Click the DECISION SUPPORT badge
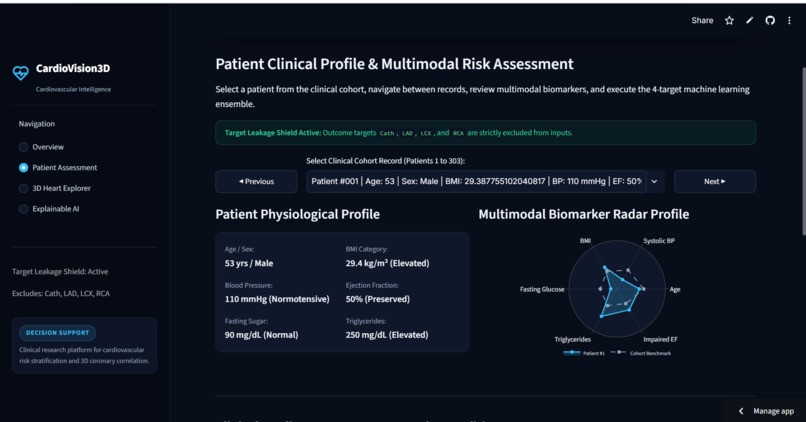Image resolution: width=806 pixels, height=422 pixels. pyautogui.click(x=58, y=333)
